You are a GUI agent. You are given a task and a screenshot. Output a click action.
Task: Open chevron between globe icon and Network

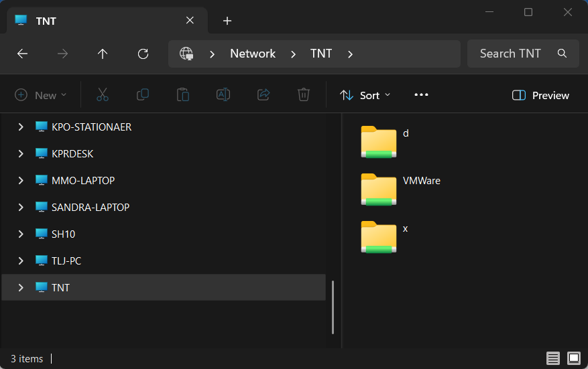click(x=212, y=54)
